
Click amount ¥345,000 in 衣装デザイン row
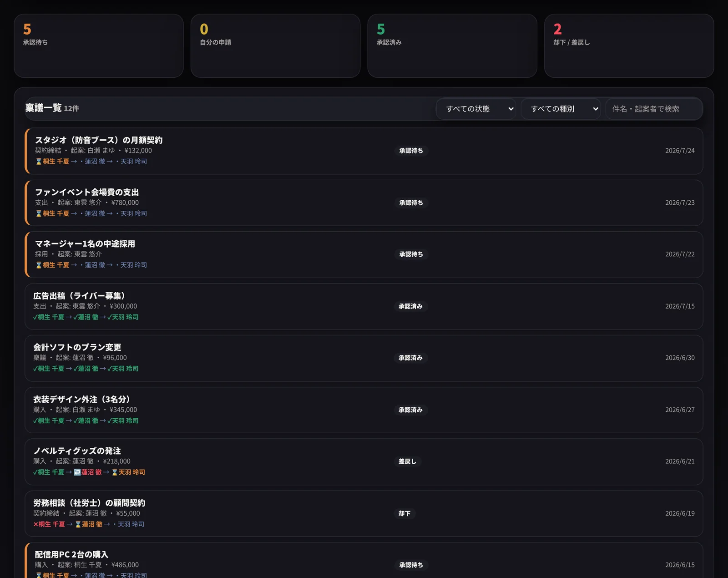click(123, 410)
